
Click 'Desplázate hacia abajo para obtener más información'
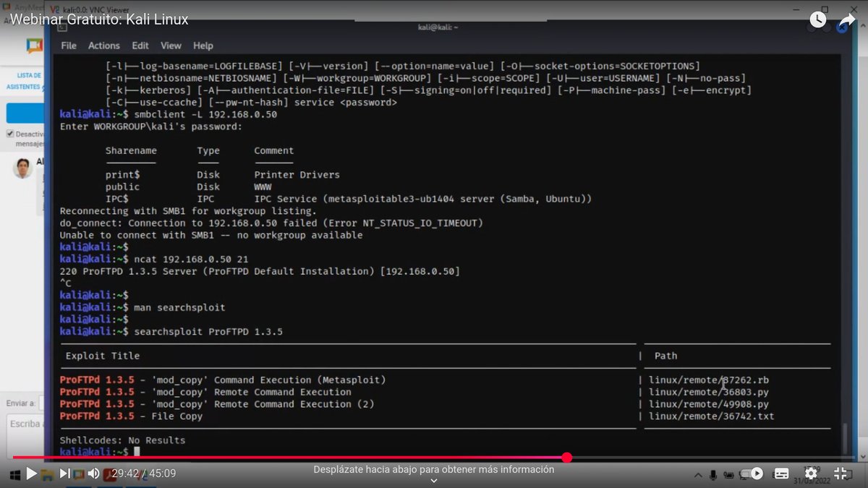click(x=434, y=469)
